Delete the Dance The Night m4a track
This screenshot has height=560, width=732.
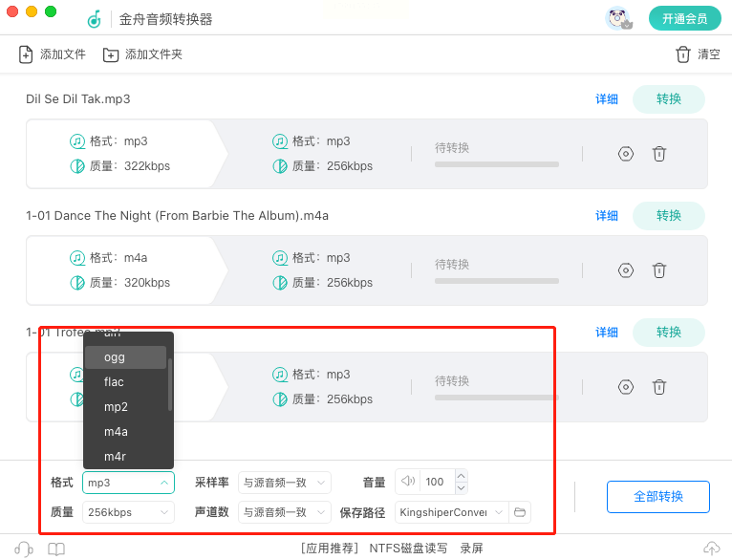[x=658, y=270]
